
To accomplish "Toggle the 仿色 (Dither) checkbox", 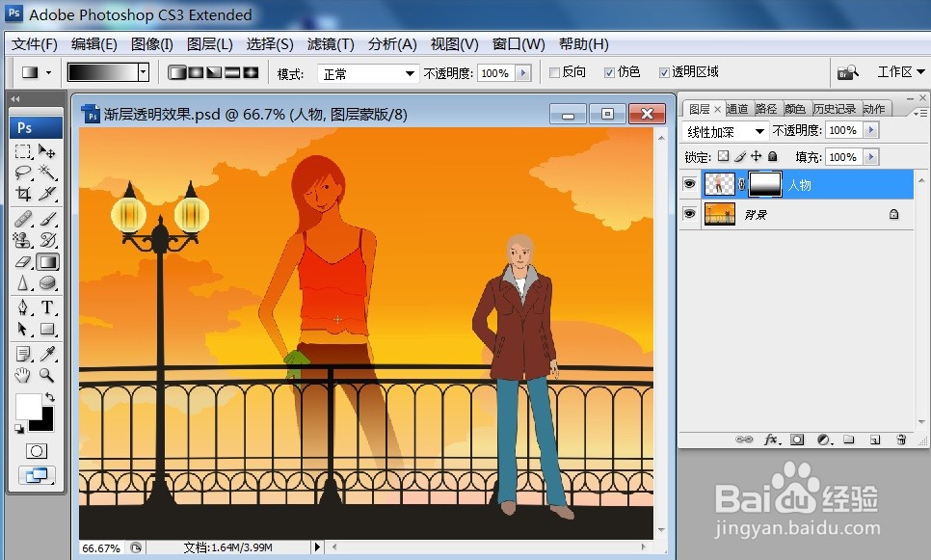I will [x=609, y=72].
